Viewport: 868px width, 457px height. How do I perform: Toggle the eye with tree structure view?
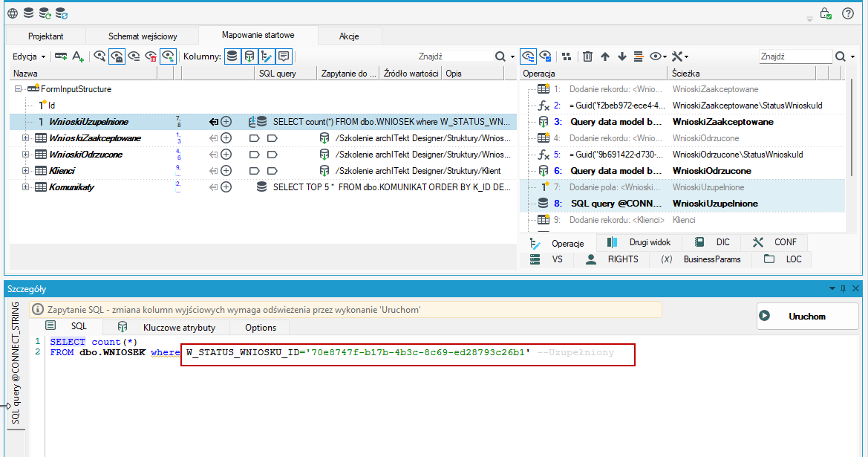tap(528, 56)
